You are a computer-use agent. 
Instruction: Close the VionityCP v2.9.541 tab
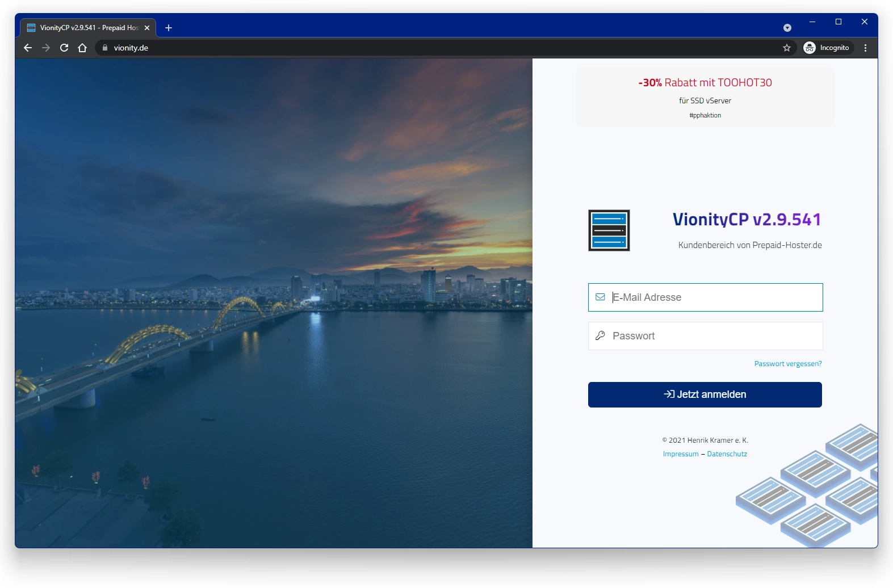147,28
